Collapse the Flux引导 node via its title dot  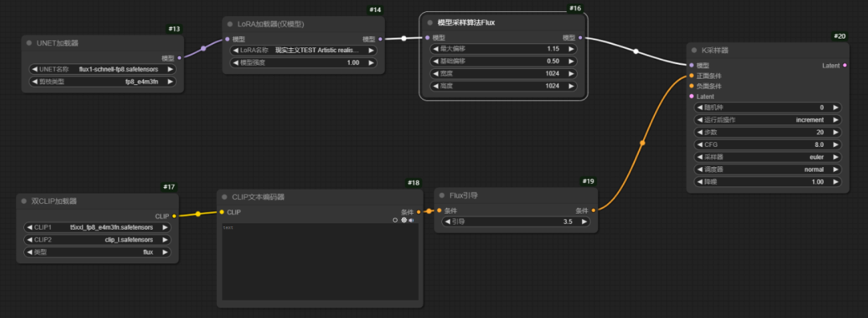pyautogui.click(x=442, y=195)
